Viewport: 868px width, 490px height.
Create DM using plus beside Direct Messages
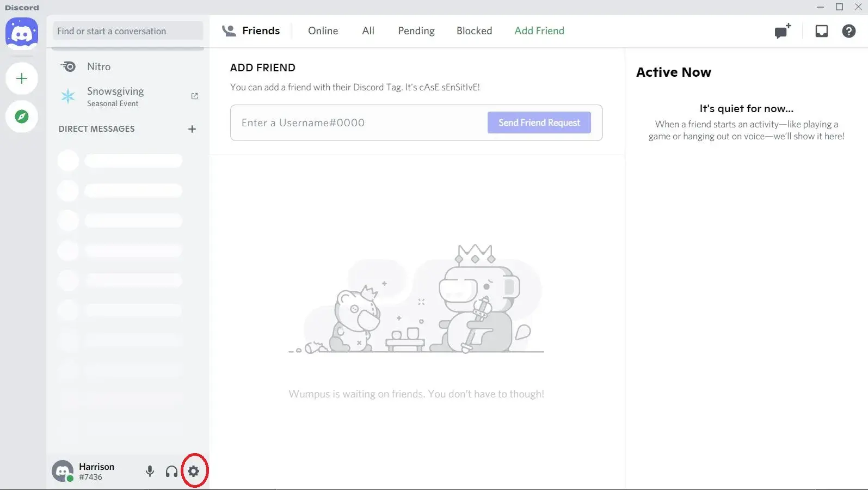point(192,129)
